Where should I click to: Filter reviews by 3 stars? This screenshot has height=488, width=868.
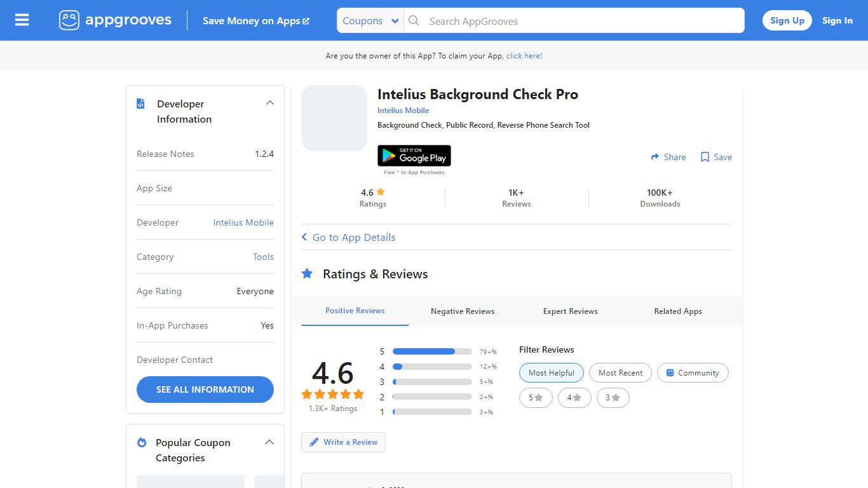coord(613,398)
